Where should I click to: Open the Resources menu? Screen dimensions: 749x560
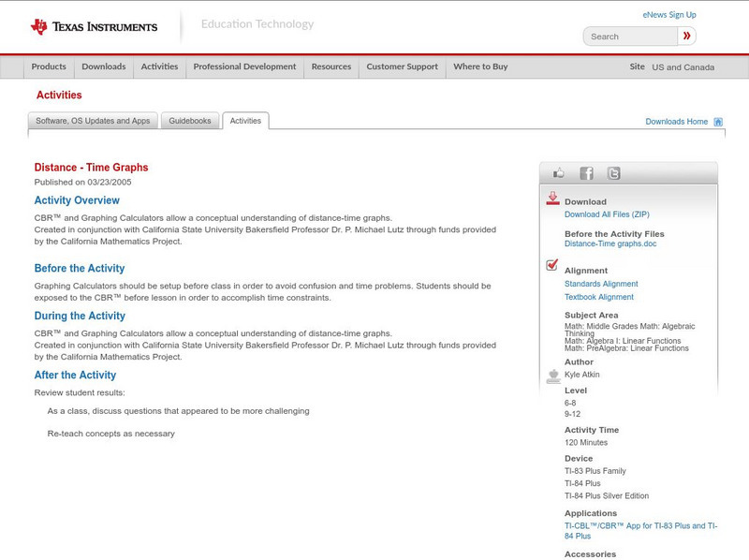tap(331, 66)
